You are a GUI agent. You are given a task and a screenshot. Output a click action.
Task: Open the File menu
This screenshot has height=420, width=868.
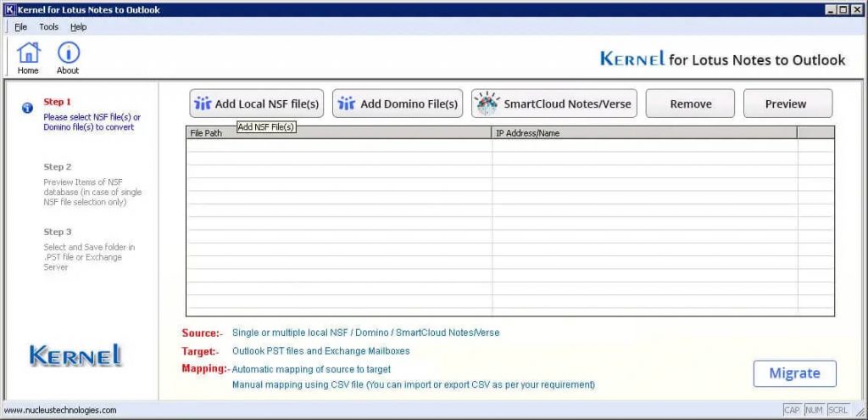[x=21, y=27]
